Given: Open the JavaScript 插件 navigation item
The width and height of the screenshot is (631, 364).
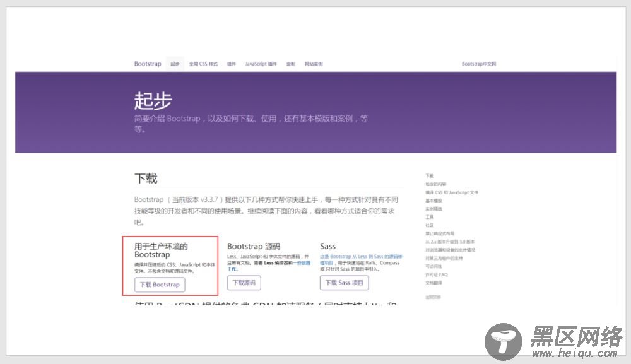Looking at the screenshot, I should coord(261,64).
